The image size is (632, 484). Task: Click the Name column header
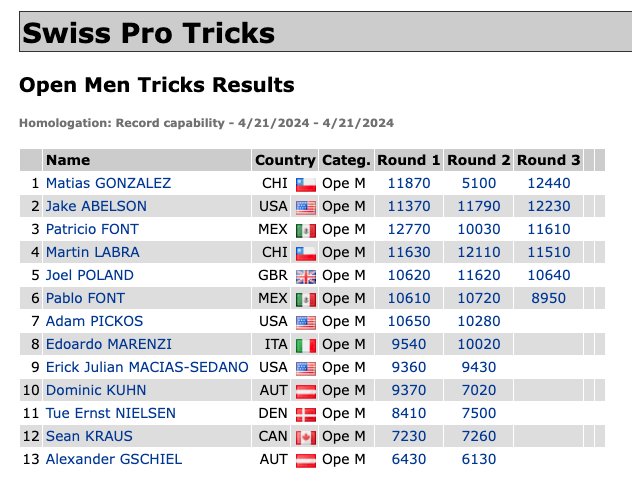pyautogui.click(x=68, y=160)
